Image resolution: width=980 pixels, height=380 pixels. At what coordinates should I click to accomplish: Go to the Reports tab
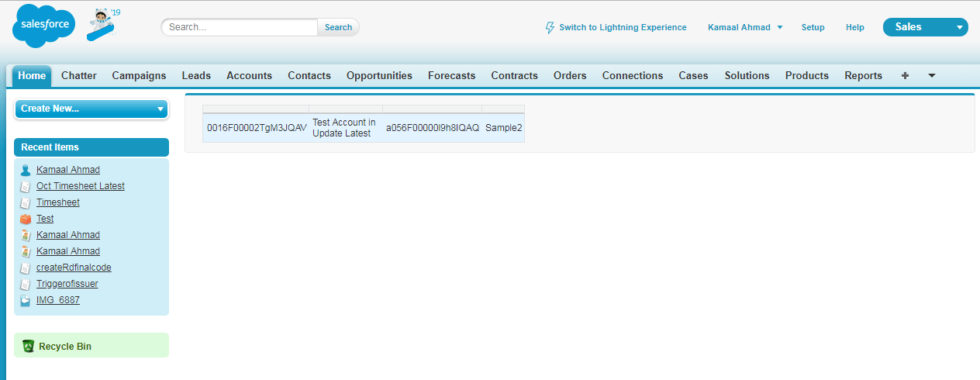[863, 75]
